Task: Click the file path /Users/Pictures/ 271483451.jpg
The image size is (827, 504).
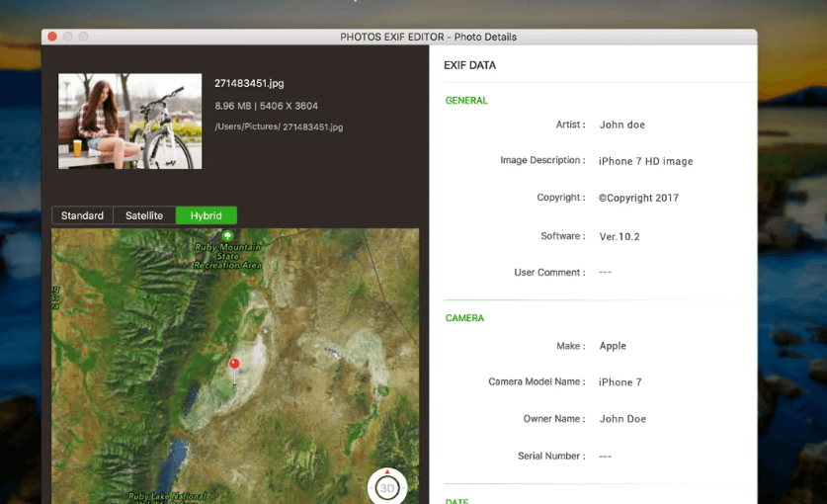Action: coord(279,126)
